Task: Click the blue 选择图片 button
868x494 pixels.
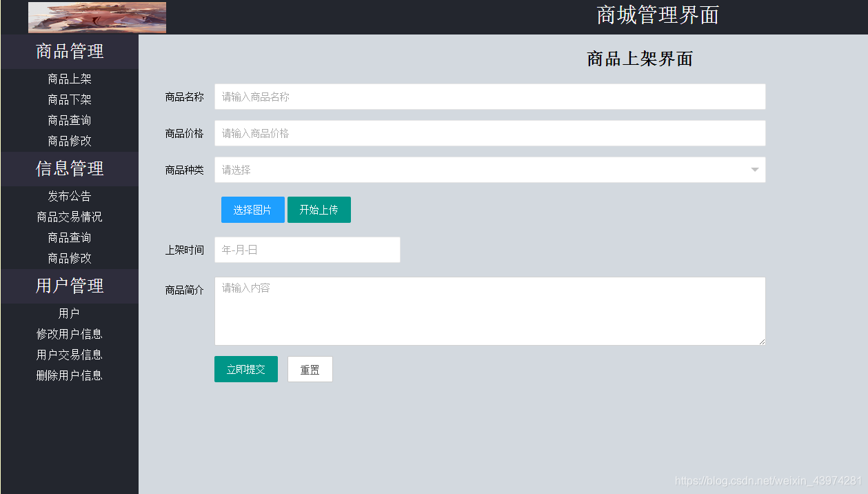Action: (253, 210)
